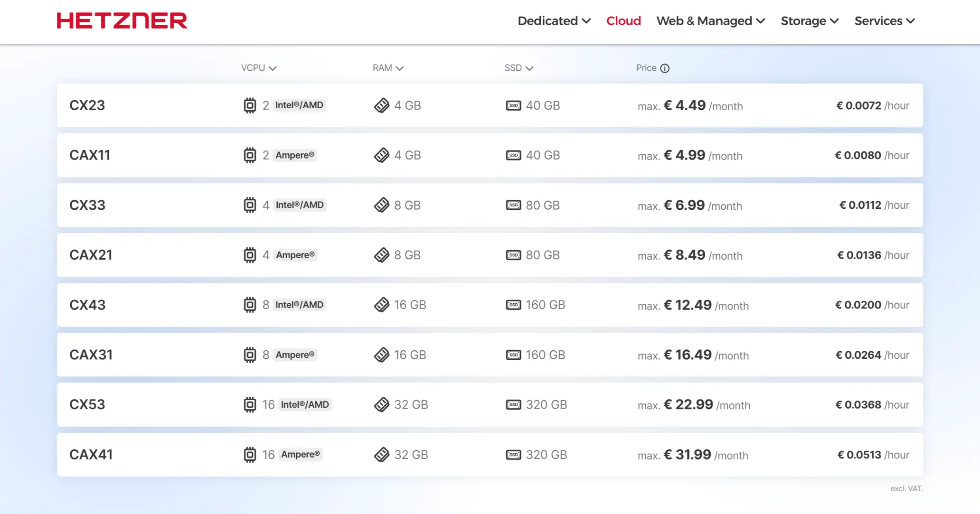Click the Price info icon
Screen dimensions: 980x514
pyautogui.click(x=665, y=68)
